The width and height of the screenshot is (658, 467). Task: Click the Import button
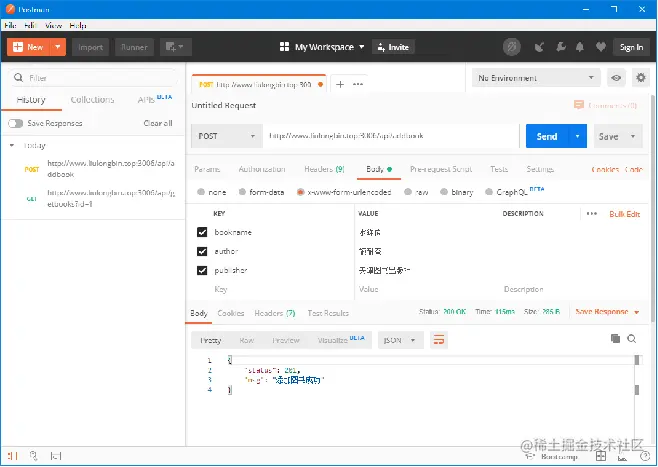pyautogui.click(x=90, y=47)
